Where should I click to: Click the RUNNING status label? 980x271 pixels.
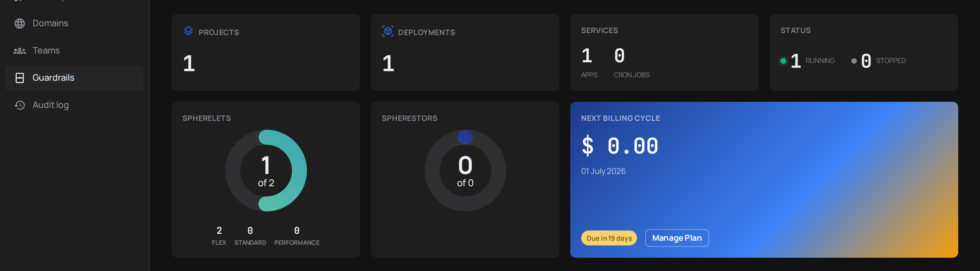(x=820, y=61)
